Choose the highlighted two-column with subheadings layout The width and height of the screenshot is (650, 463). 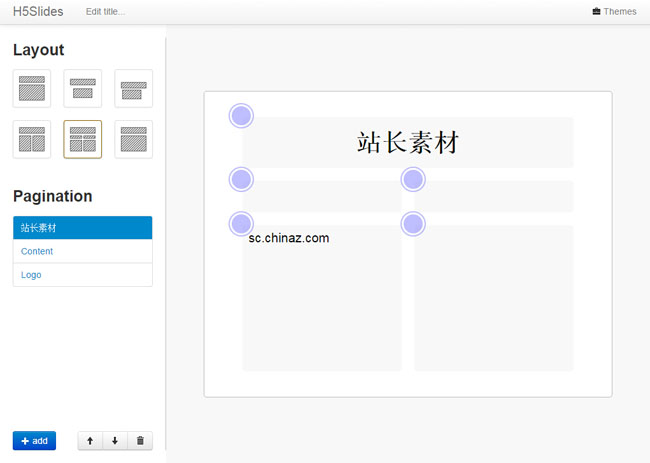click(83, 139)
